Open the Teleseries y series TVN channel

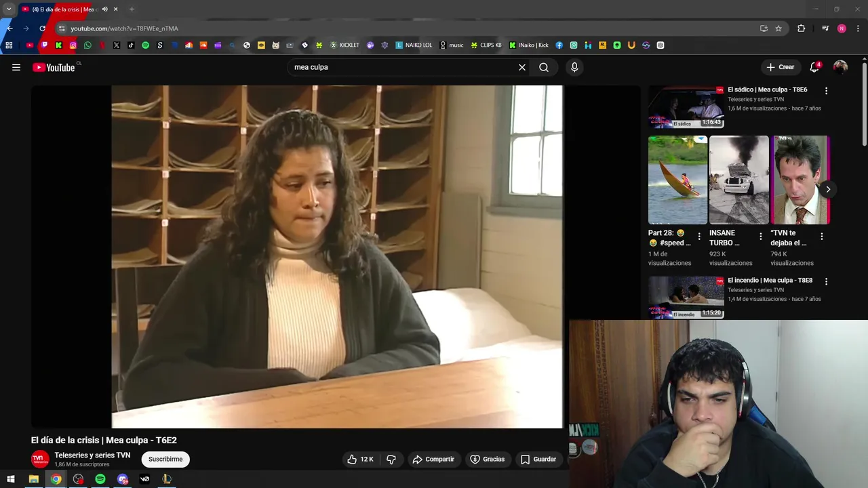click(x=92, y=455)
